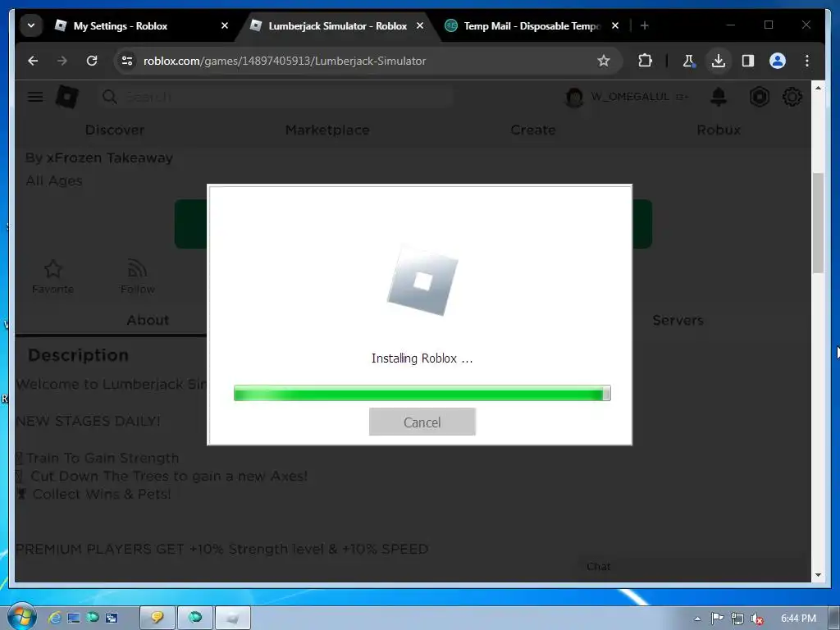Image resolution: width=840 pixels, height=630 pixels.
Task: Click the installation progress bar
Action: pos(422,393)
